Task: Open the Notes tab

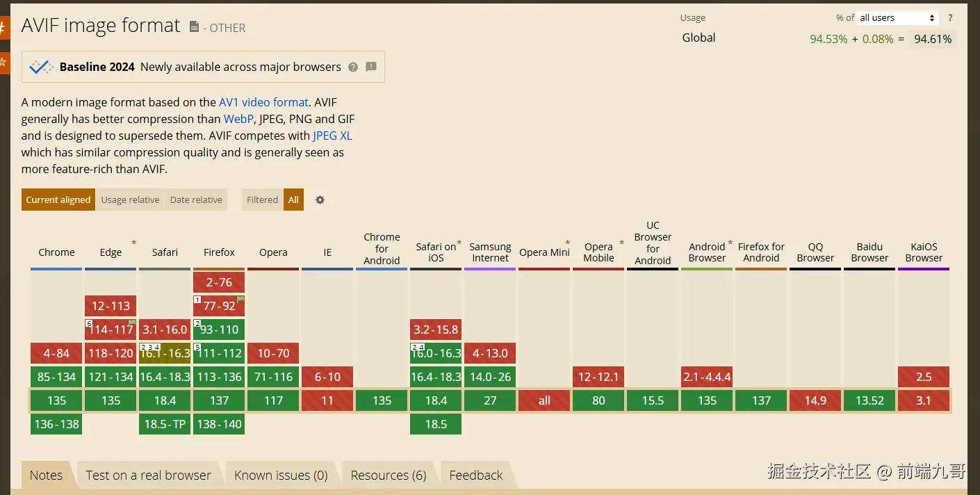Action: click(47, 476)
